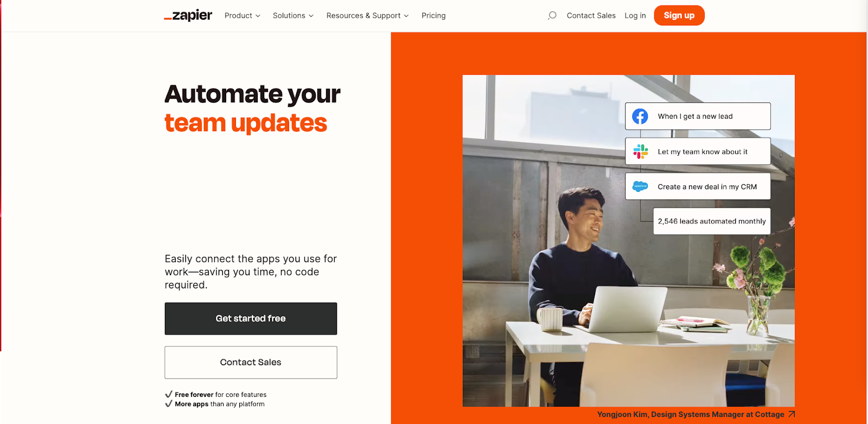Click the checkmark next to Free forever
The image size is (868, 424).
pyautogui.click(x=169, y=394)
